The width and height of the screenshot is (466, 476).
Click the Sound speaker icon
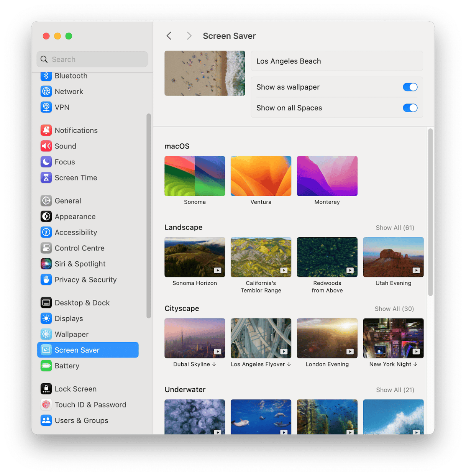tap(46, 146)
